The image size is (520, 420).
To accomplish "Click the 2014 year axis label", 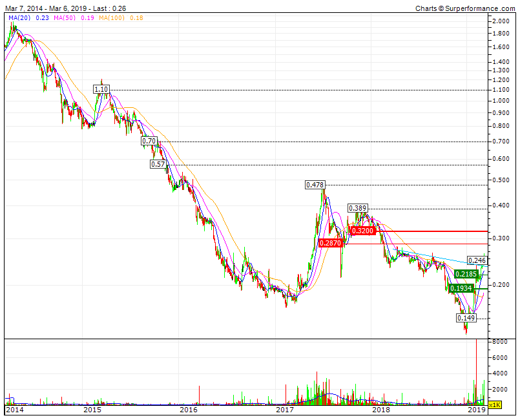I will point(15,410).
